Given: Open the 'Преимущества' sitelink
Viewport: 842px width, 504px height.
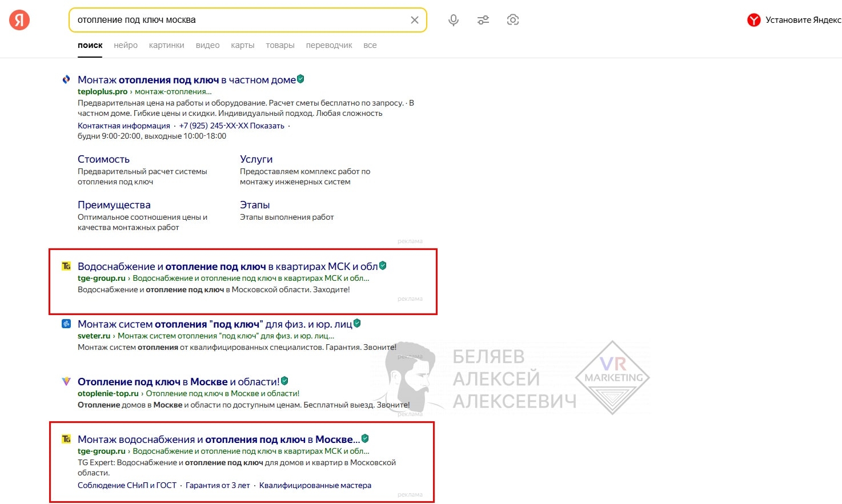Looking at the screenshot, I should 114,205.
